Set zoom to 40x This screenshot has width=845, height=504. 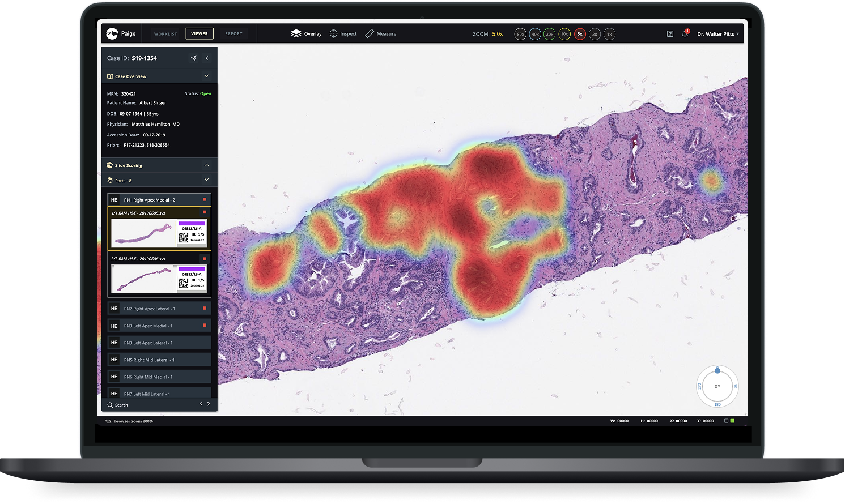tap(535, 34)
